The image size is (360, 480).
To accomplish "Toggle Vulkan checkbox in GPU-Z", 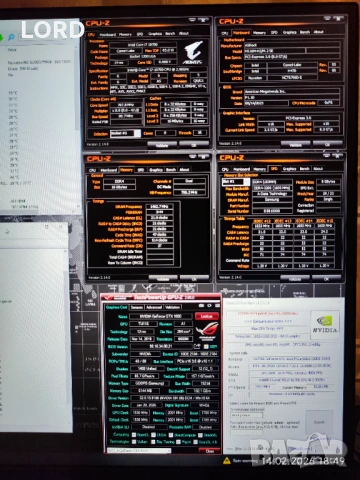I will (134, 442).
